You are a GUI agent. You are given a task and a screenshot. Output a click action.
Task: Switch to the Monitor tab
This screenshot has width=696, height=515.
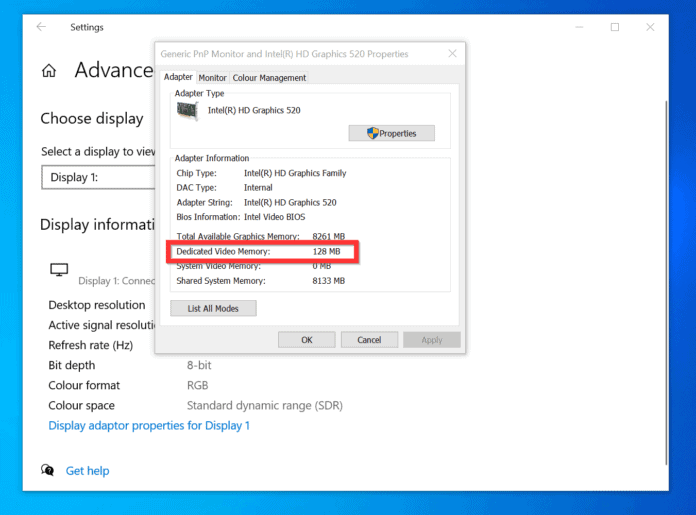click(212, 78)
